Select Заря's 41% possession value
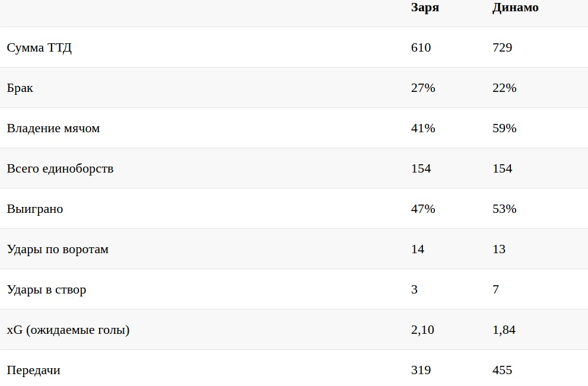Image resolution: width=588 pixels, height=386 pixels. [423, 128]
